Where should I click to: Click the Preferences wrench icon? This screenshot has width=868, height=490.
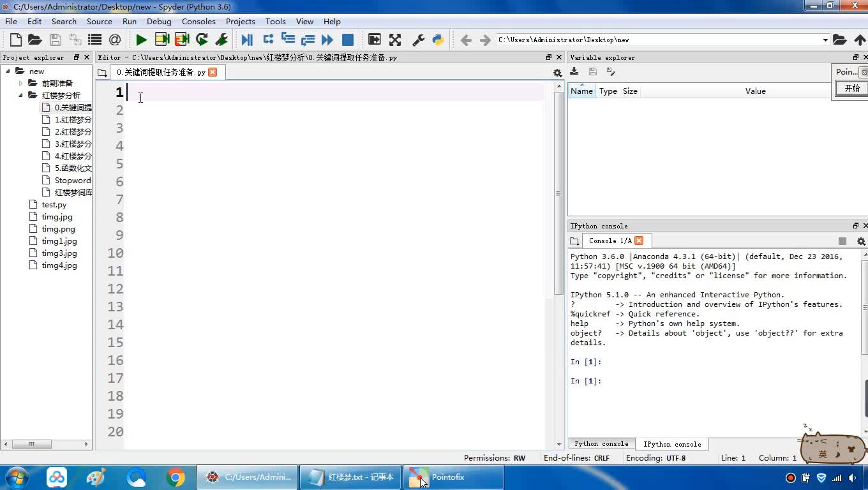point(419,40)
